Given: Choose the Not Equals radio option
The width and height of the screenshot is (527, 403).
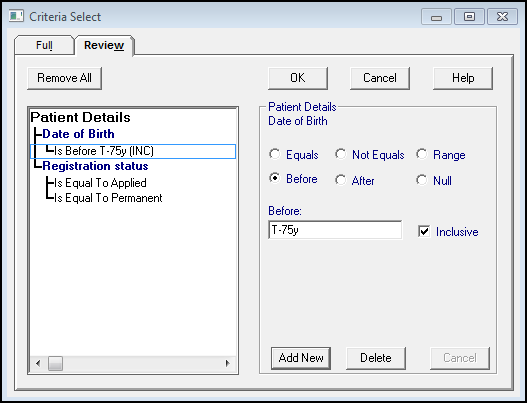Looking at the screenshot, I should 340,154.
